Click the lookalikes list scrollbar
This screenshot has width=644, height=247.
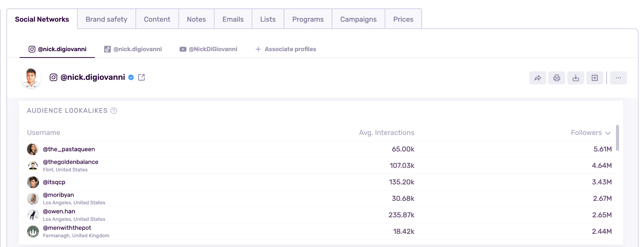tap(617, 138)
